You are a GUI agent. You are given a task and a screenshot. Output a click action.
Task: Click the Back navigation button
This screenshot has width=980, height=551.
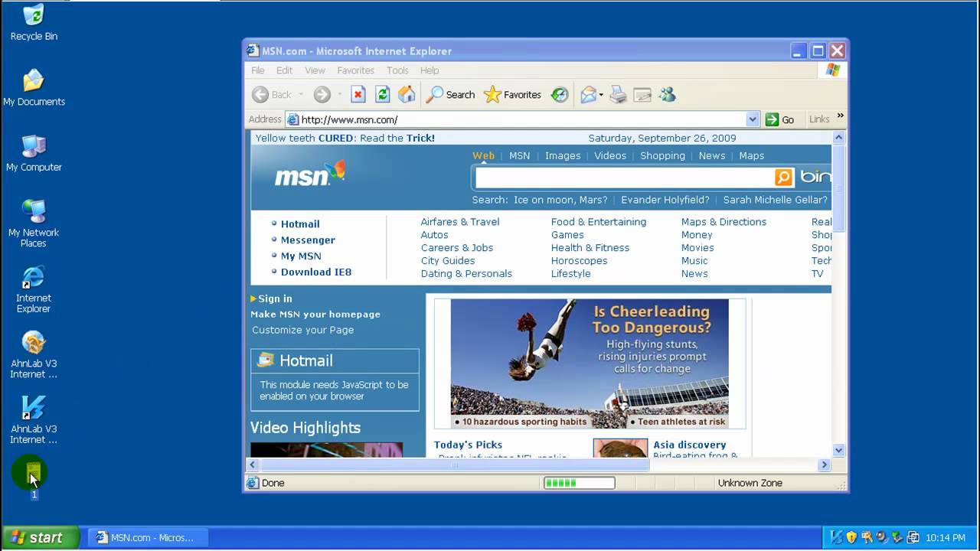click(x=272, y=95)
